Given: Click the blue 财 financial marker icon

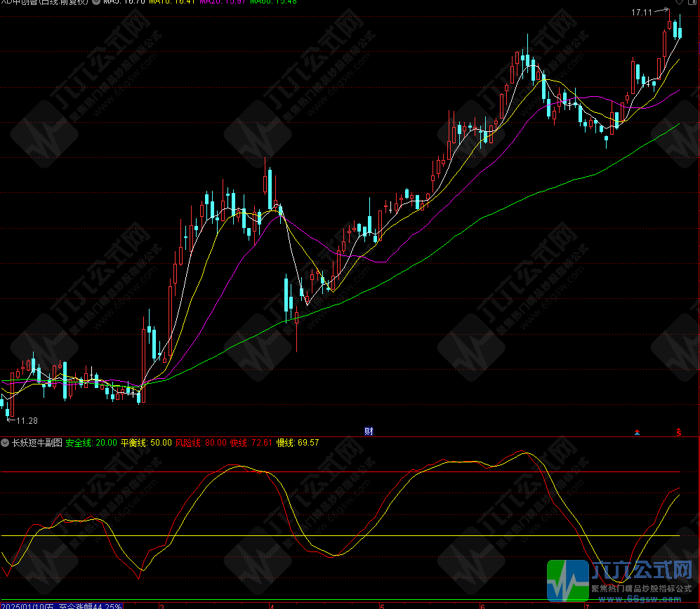Looking at the screenshot, I should tap(368, 431).
